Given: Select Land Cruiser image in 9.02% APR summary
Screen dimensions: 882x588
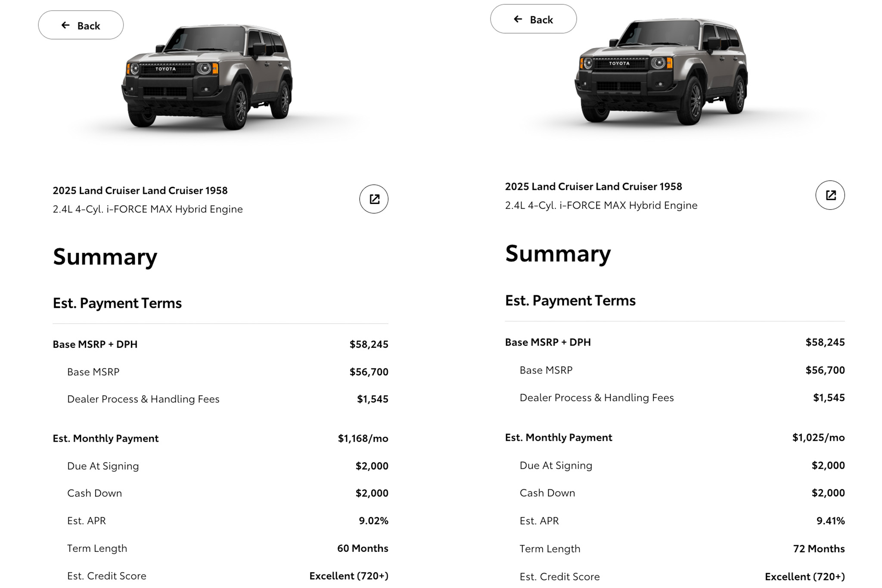Looking at the screenshot, I should (x=208, y=77).
